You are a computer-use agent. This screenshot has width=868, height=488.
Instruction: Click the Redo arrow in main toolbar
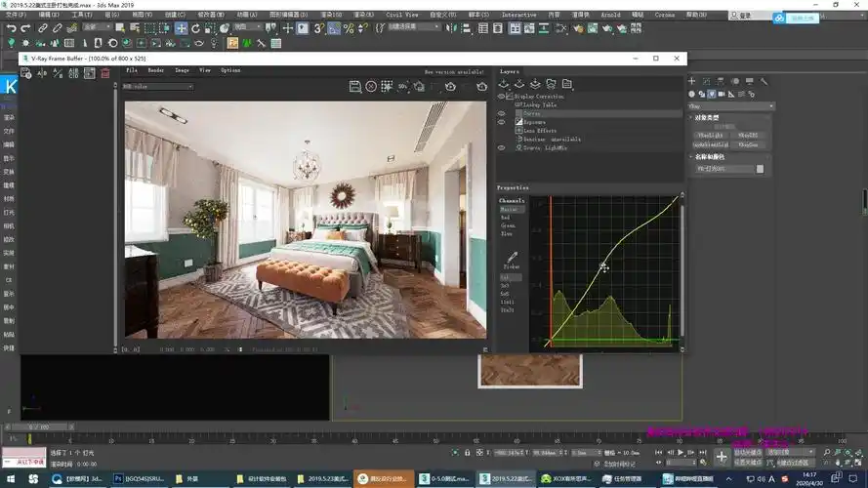tap(25, 27)
